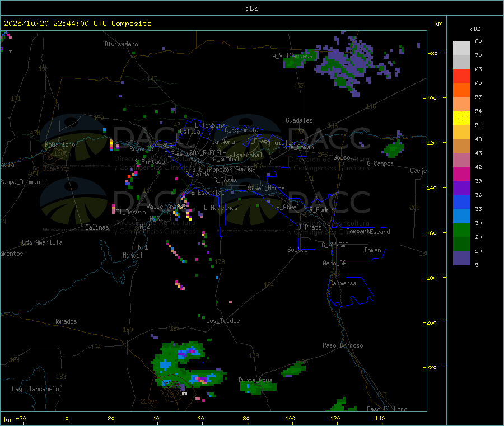Click the -80 km vertical axis tick label
Screen dimensions: 504x426
[432, 53]
